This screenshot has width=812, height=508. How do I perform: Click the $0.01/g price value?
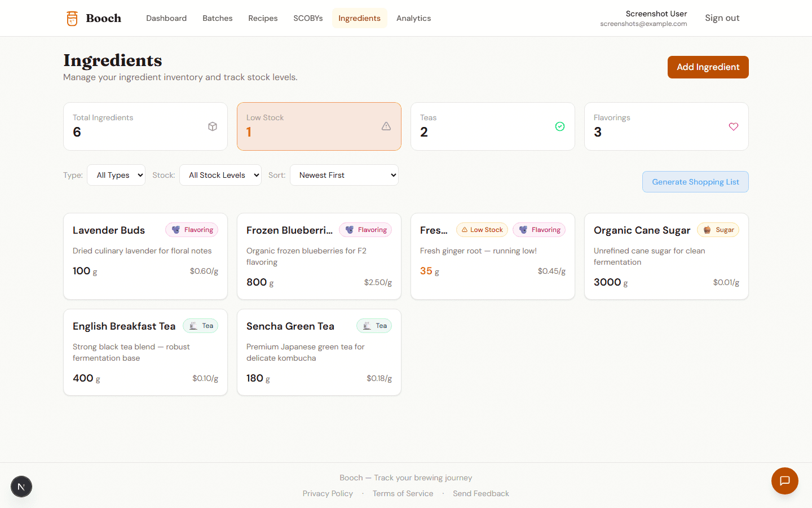pyautogui.click(x=726, y=282)
